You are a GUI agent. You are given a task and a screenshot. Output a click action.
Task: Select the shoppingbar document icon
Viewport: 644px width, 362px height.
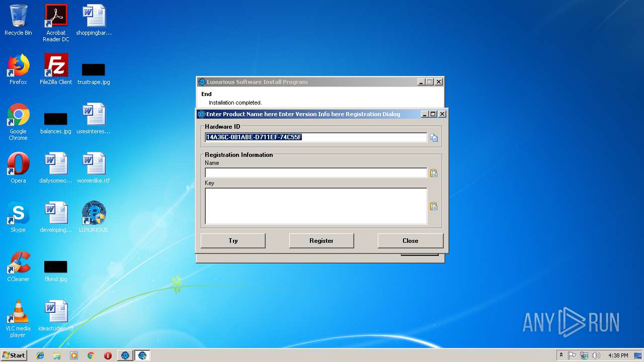pos(94,20)
